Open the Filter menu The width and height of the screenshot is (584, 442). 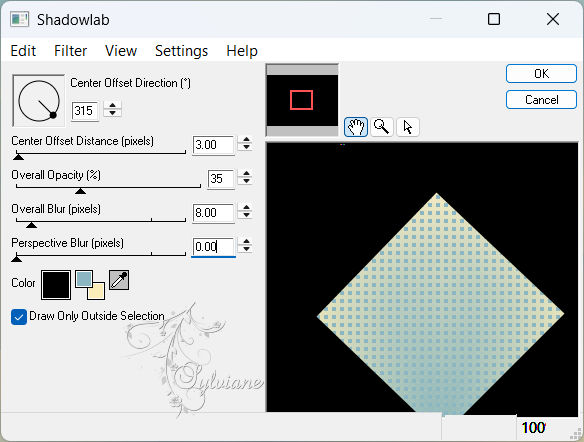[70, 51]
